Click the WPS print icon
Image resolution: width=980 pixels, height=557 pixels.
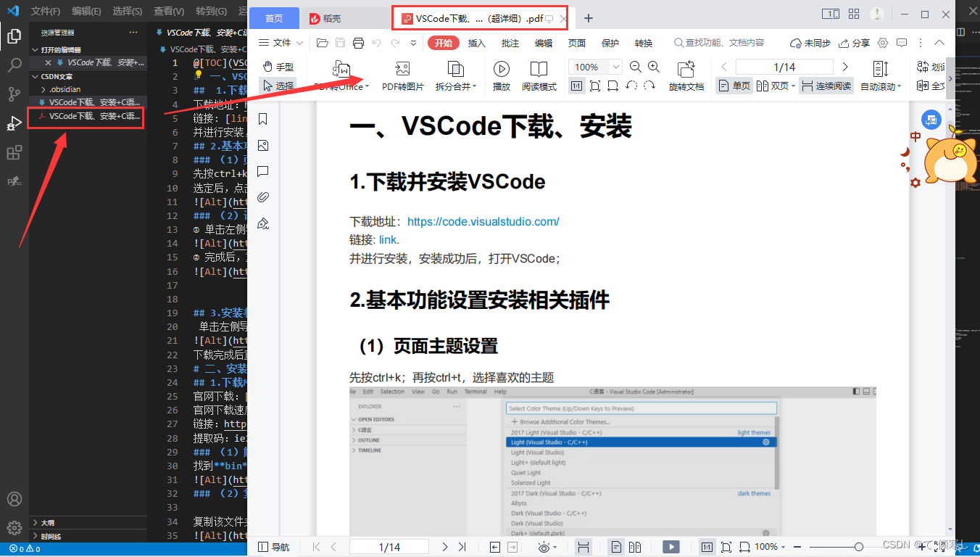[358, 43]
